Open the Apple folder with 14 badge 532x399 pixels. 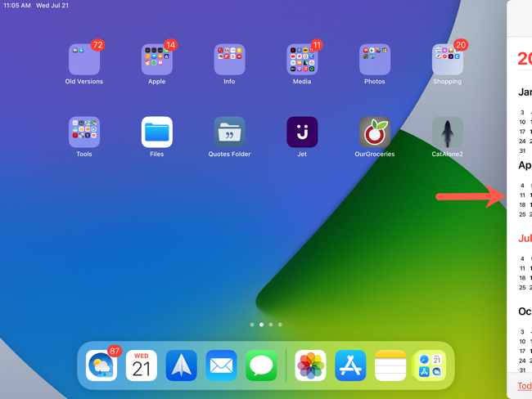(x=156, y=60)
